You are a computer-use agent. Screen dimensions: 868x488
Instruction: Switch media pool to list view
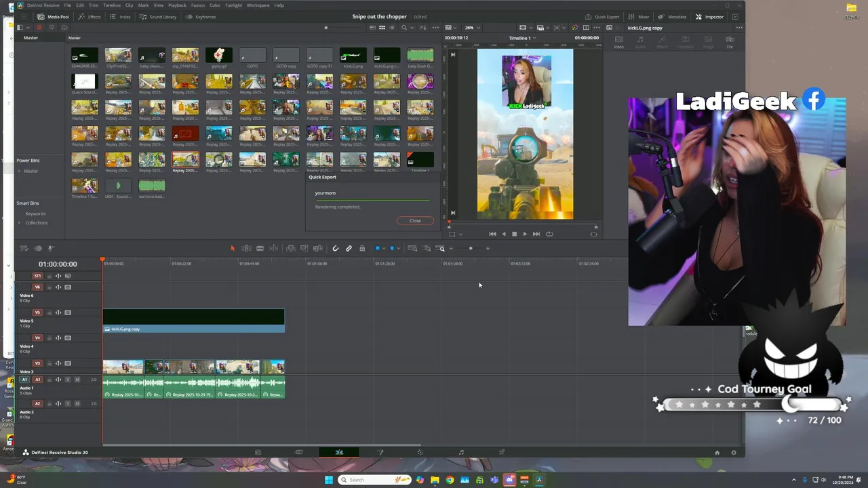(391, 28)
